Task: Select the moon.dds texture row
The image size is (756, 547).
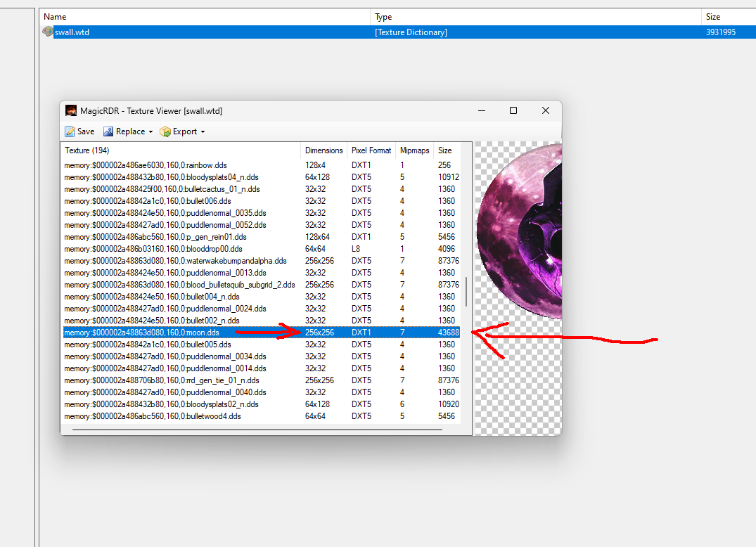Action: (262, 333)
